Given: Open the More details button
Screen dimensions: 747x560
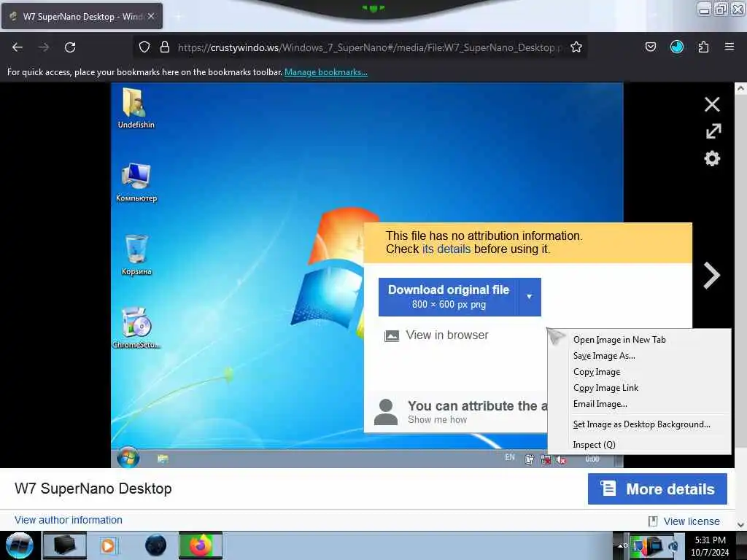Looking at the screenshot, I should 657,489.
